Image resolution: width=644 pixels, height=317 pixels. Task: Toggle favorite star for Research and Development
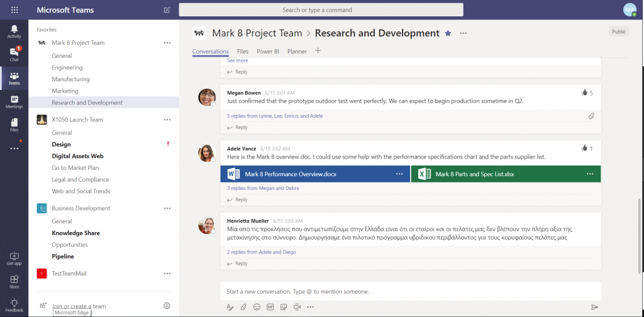[x=448, y=33]
